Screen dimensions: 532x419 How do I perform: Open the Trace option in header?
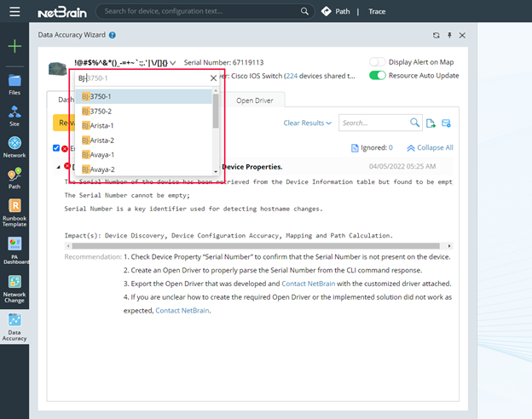click(x=377, y=12)
